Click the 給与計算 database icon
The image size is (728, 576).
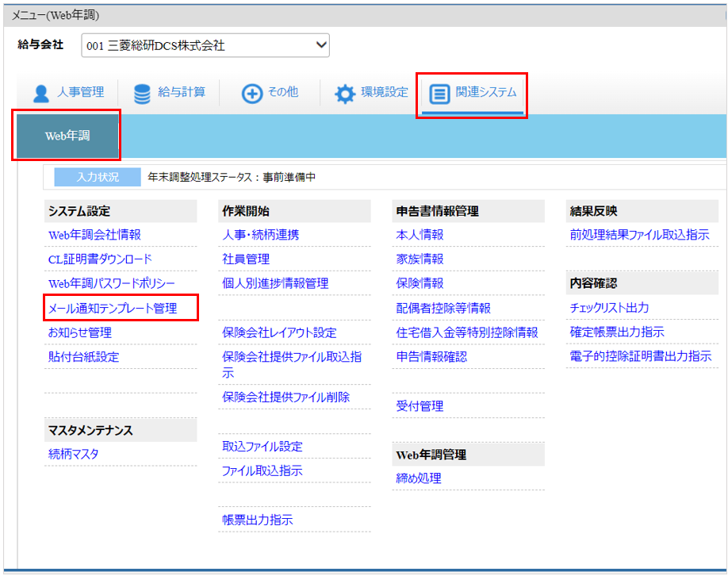point(142,94)
